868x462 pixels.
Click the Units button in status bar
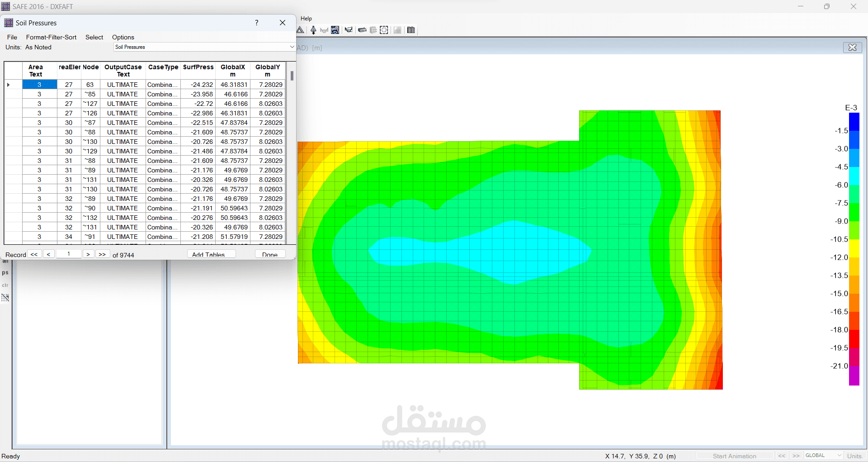click(854, 456)
